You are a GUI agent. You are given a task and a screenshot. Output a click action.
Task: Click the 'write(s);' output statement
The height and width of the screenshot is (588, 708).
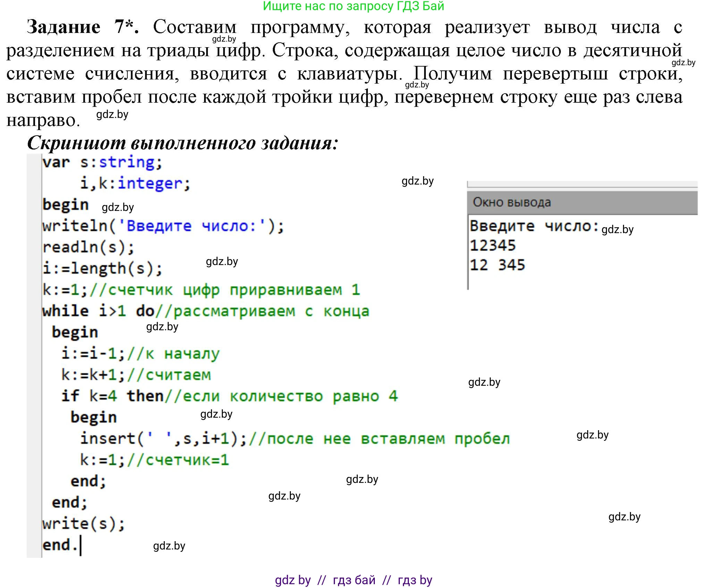(x=83, y=524)
